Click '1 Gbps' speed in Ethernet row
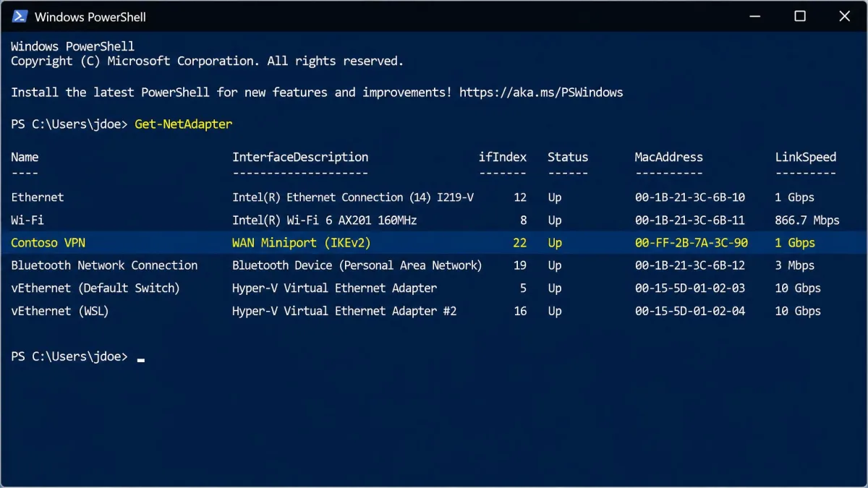This screenshot has height=488, width=868. [795, 197]
